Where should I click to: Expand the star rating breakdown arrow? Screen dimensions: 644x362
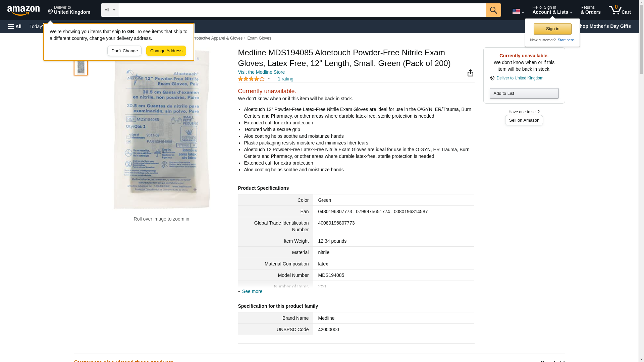[269, 79]
